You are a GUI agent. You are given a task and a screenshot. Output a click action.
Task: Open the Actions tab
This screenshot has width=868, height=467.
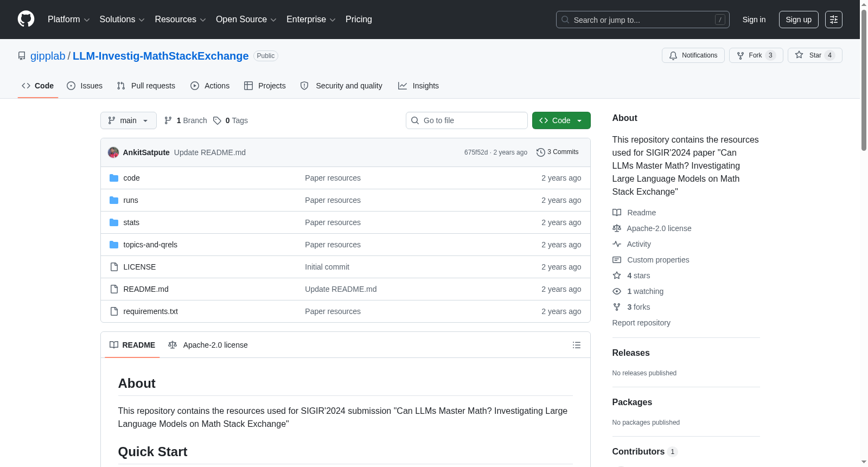pyautogui.click(x=210, y=86)
